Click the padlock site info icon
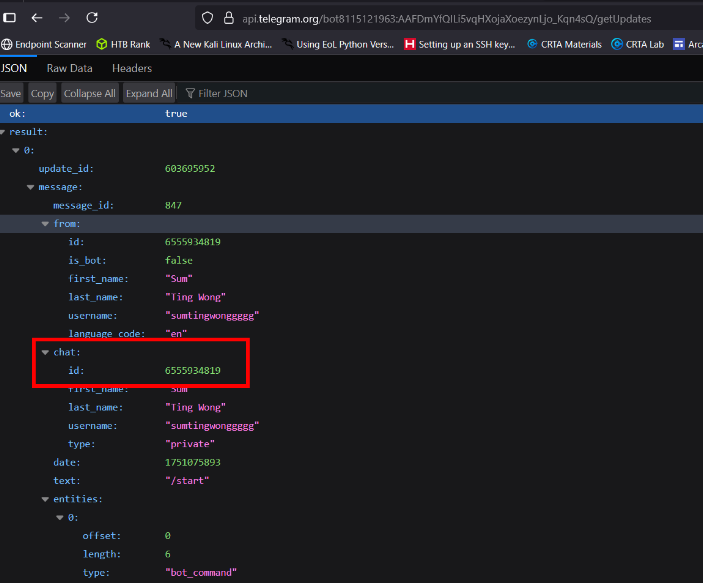Viewport: 703px width, 583px height. coord(229,18)
